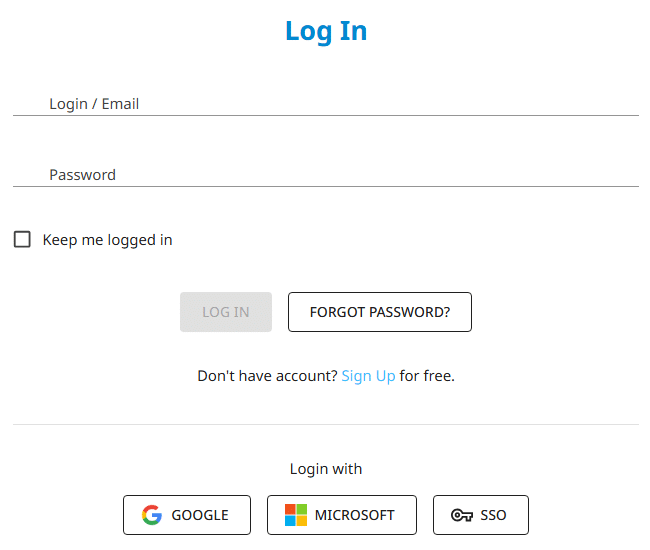
Task: Click the Microsoft four-square logo icon
Action: [296, 515]
